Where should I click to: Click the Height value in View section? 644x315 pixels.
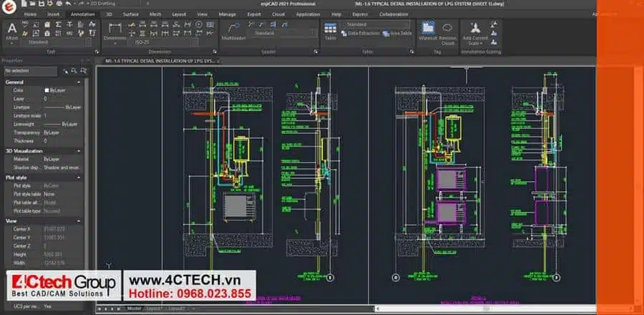(52, 255)
